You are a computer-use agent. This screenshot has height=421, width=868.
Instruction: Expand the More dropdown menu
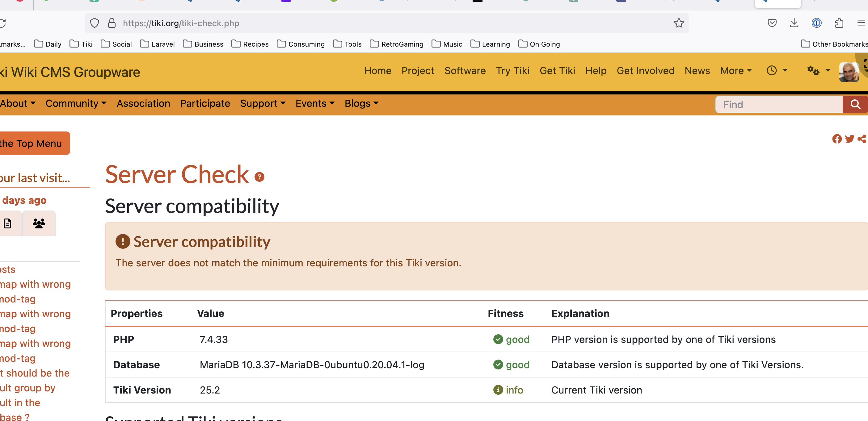click(x=736, y=71)
